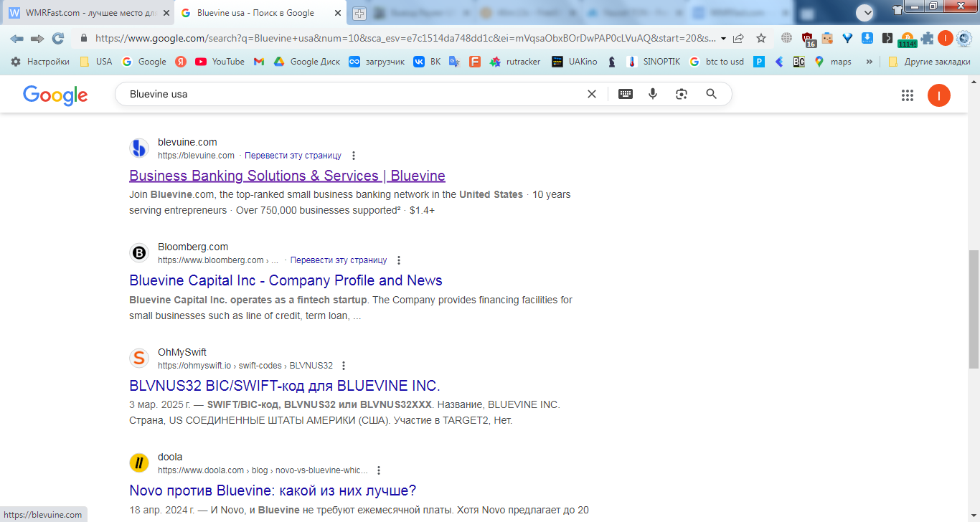Click the blue download arrow extension icon
This screenshot has width=980, height=522.
867,39
